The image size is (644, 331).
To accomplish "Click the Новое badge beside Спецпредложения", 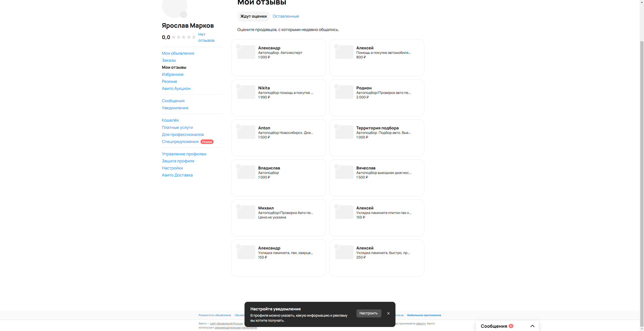I will (207, 142).
